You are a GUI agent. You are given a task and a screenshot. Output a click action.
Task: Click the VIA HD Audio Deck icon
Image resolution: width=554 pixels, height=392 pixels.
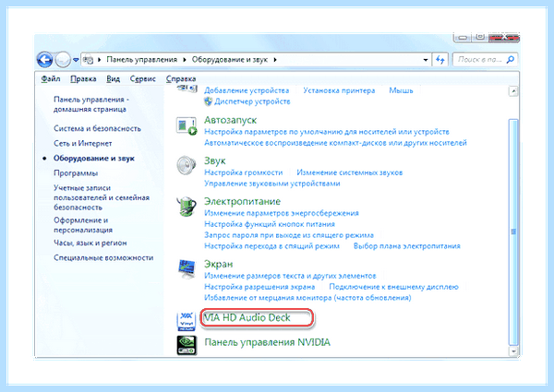[187, 321]
